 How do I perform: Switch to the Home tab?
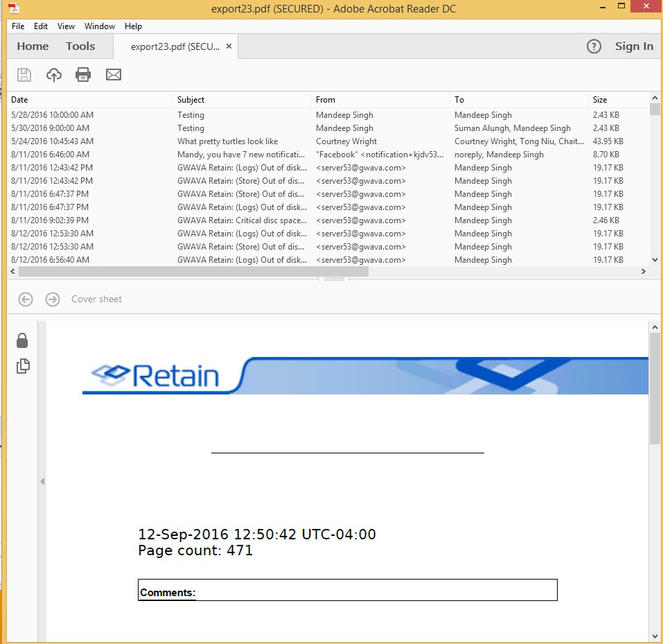[x=33, y=46]
